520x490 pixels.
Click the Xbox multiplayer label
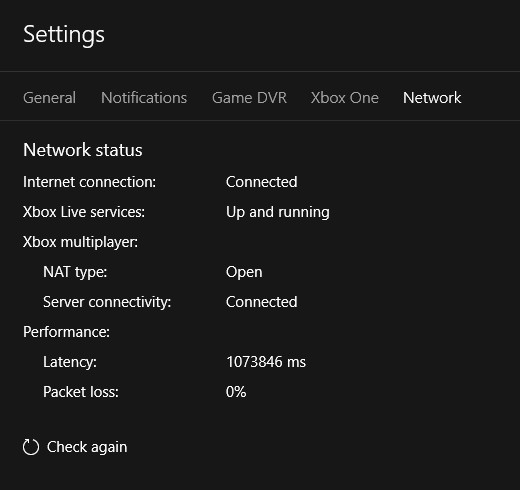[80, 242]
